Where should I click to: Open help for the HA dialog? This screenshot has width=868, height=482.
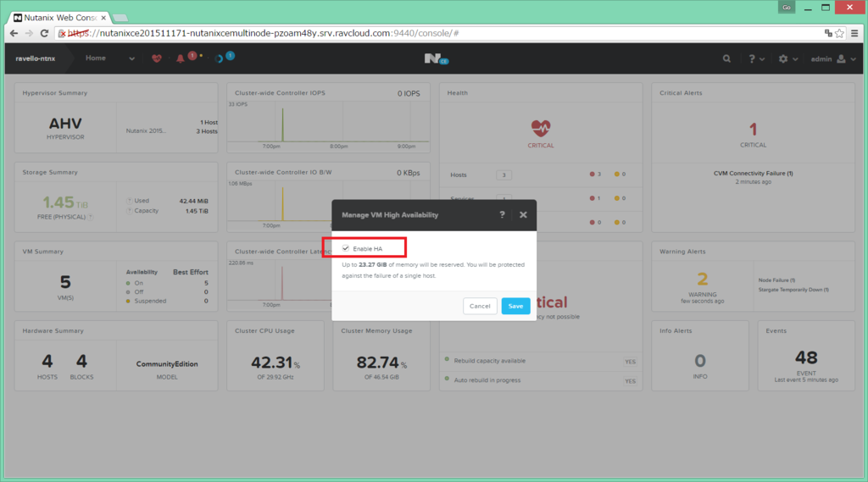click(x=502, y=214)
